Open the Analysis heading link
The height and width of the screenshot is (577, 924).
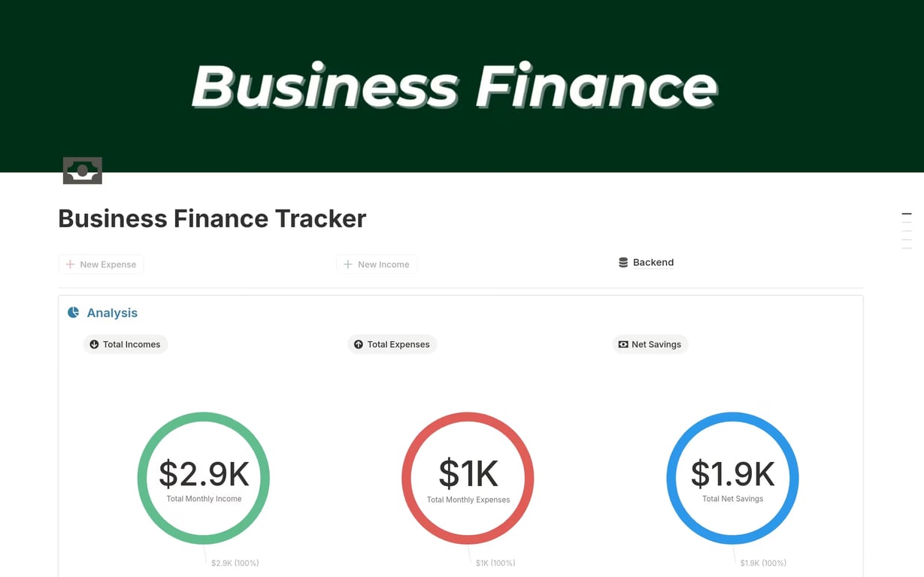click(112, 313)
